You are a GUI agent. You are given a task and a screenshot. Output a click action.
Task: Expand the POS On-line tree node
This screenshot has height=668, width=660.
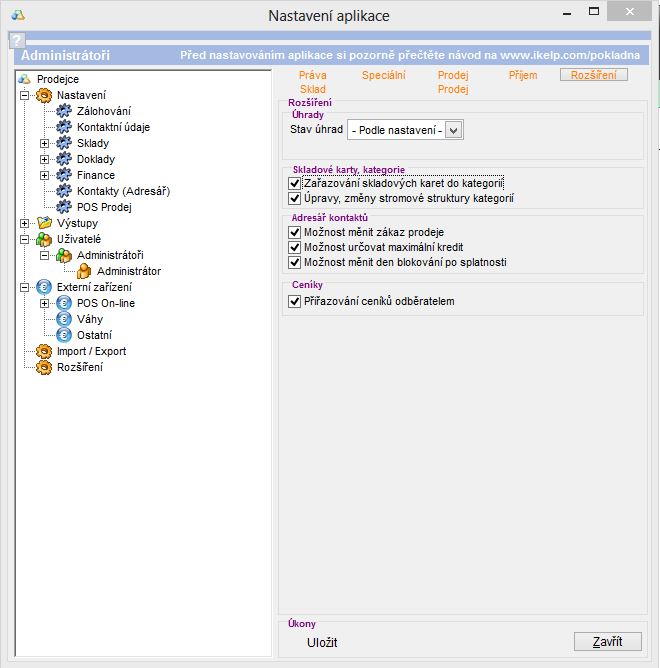click(44, 303)
